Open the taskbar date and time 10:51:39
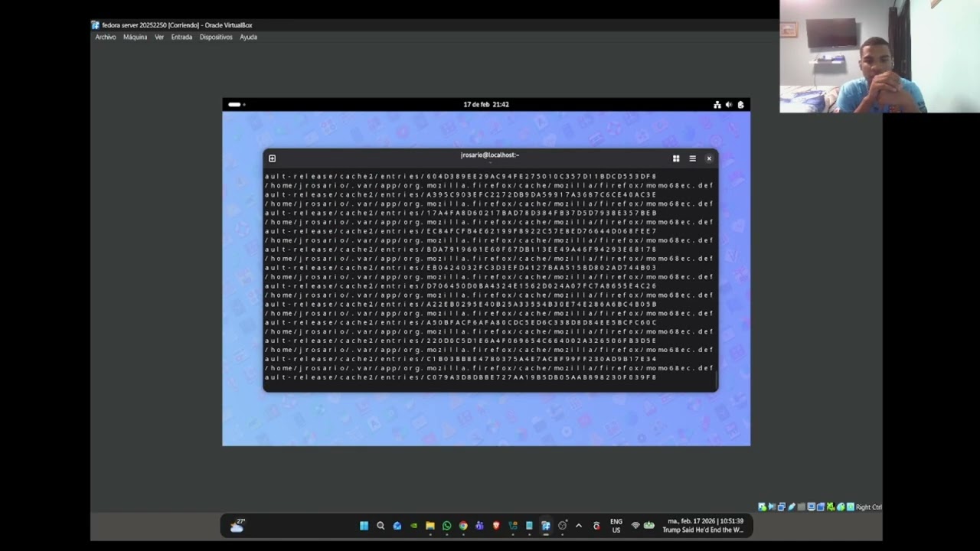980x551 pixels. pyautogui.click(x=702, y=525)
